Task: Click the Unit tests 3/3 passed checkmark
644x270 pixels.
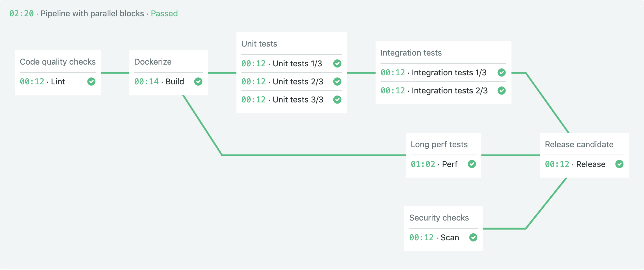Action: point(337,100)
